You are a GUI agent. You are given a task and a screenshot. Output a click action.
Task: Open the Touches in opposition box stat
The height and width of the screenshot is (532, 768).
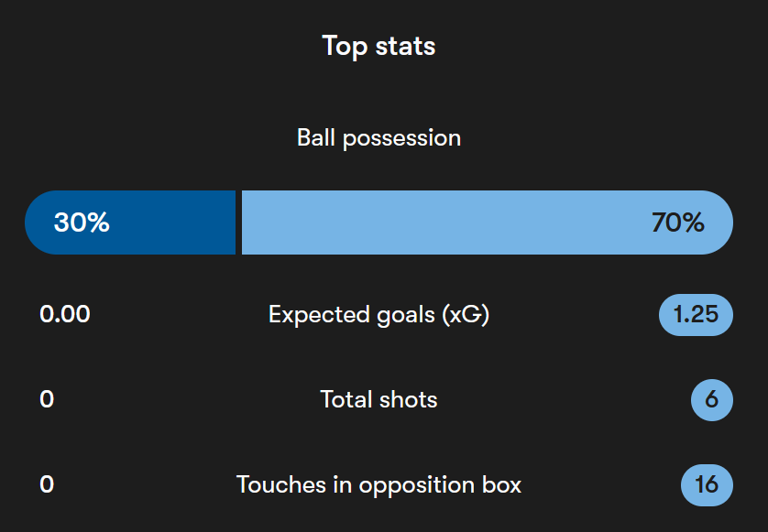pyautogui.click(x=379, y=485)
